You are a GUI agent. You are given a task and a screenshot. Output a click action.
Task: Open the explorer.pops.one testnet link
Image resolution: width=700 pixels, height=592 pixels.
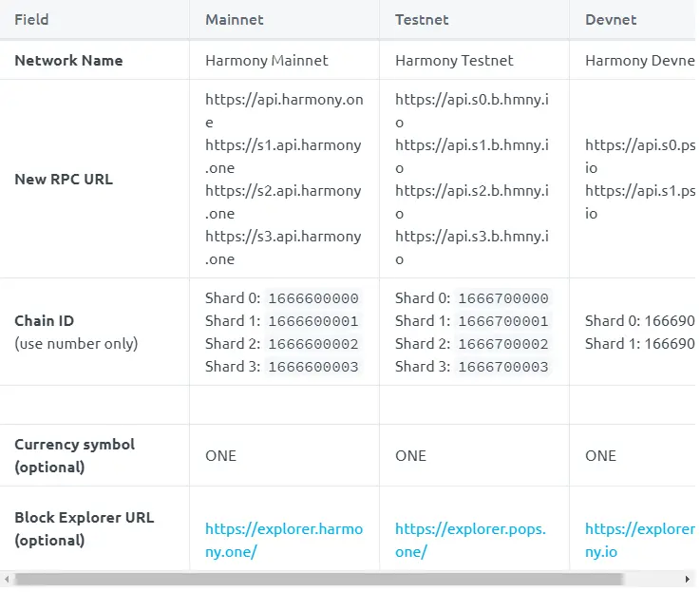click(470, 540)
